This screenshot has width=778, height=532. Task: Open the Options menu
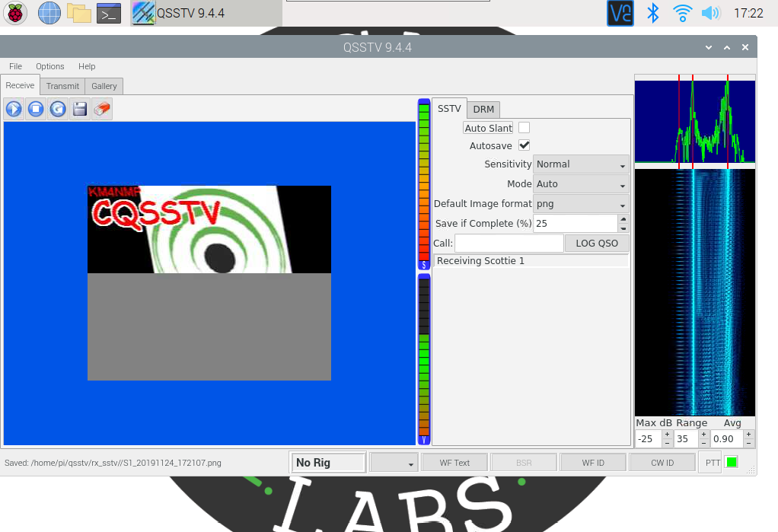[x=49, y=66]
